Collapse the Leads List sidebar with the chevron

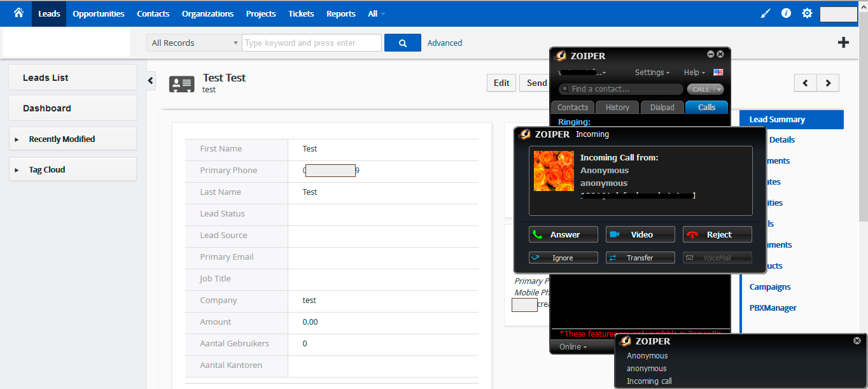(x=150, y=80)
